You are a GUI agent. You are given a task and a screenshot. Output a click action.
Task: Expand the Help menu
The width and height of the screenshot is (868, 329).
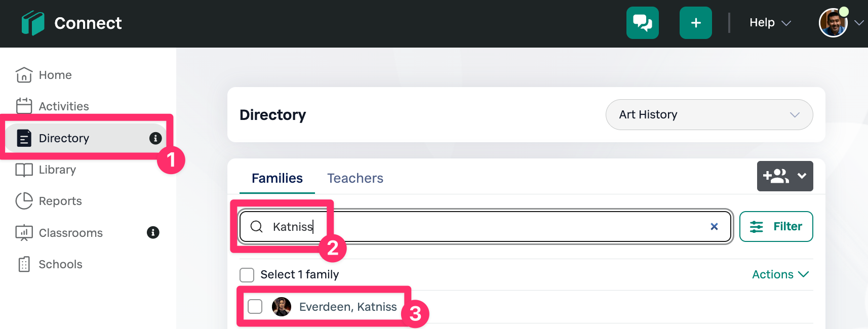[770, 23]
